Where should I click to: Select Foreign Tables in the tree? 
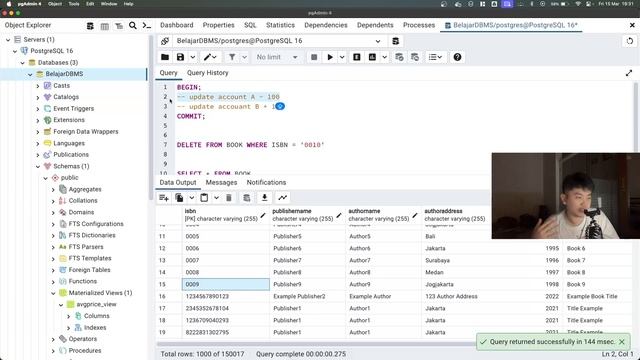89,270
